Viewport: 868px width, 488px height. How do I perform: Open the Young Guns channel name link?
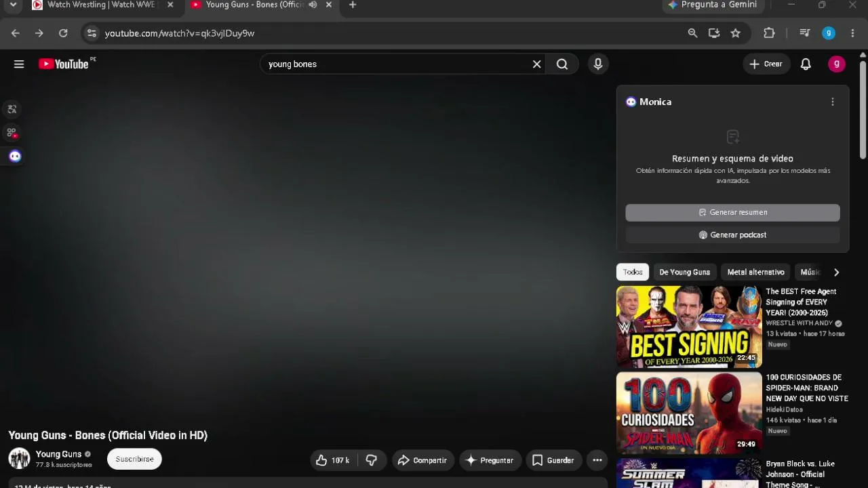(x=58, y=454)
